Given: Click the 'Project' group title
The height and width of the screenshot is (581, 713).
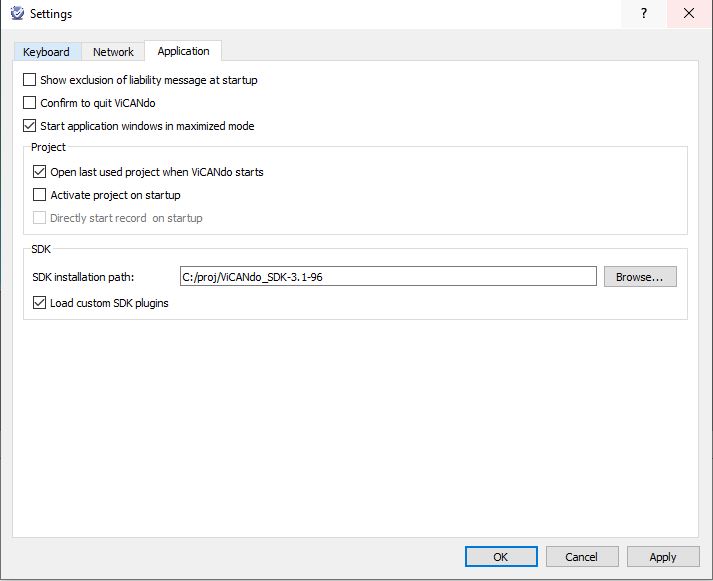Looking at the screenshot, I should click(x=48, y=147).
